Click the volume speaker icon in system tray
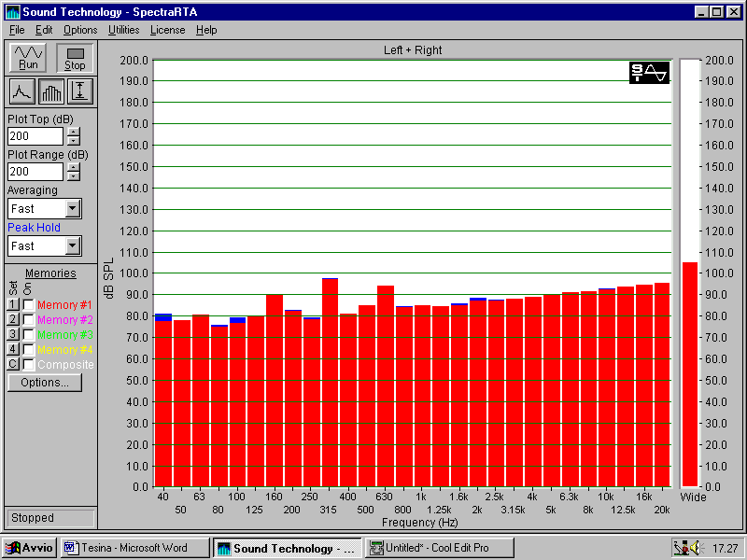747x560 pixels. 696,548
